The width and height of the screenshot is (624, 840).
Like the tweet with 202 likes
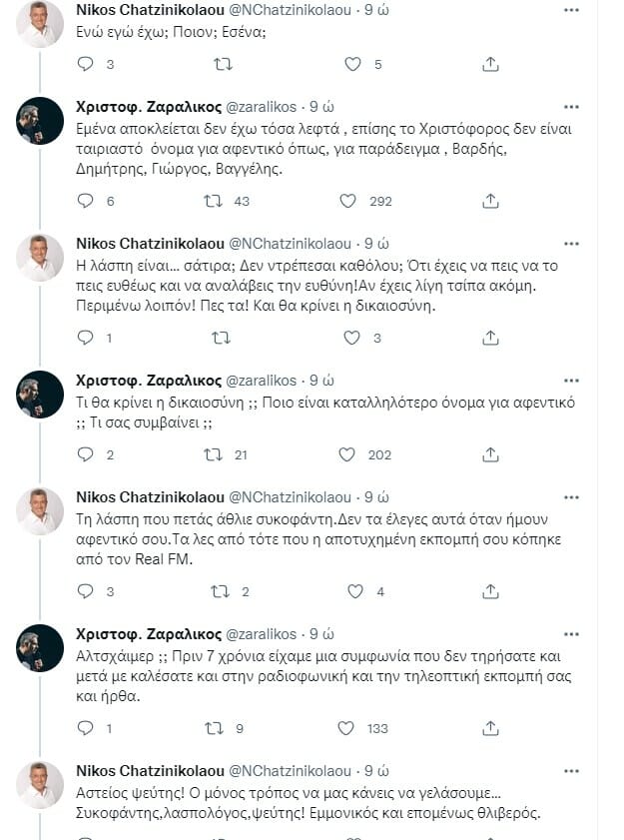pos(347,454)
